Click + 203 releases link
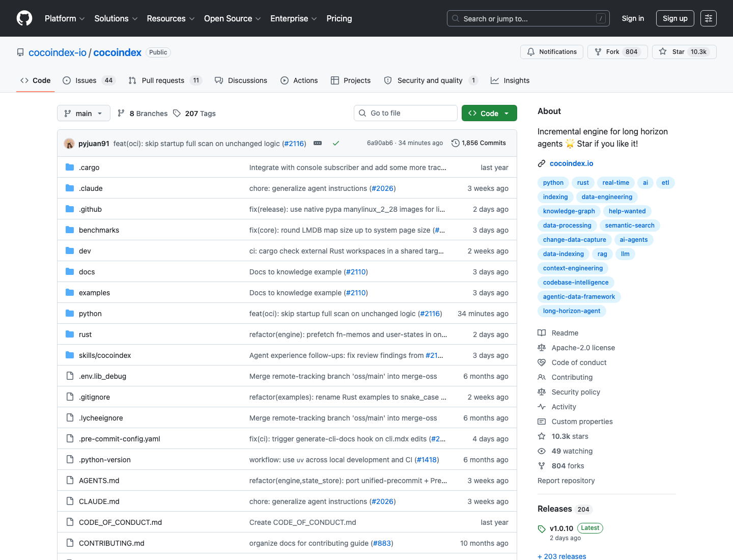733x560 pixels. coord(561,556)
